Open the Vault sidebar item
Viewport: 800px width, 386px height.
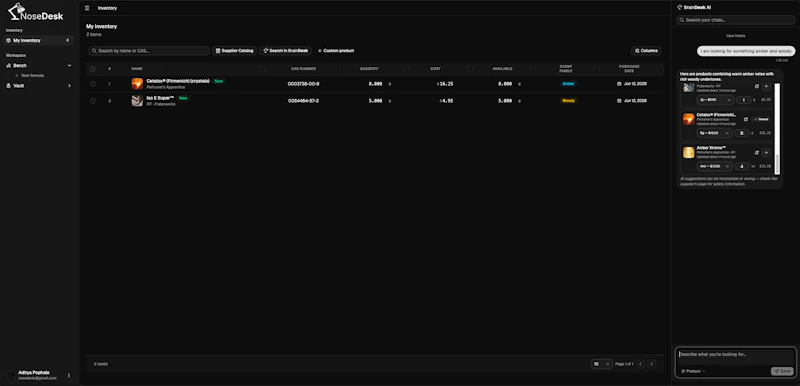[39, 86]
